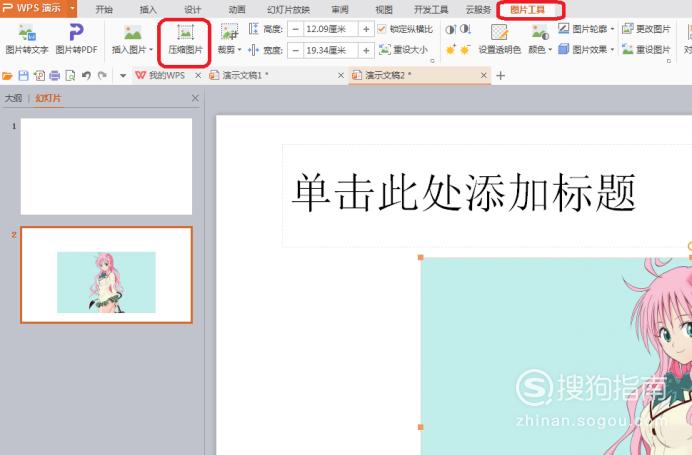Switch to the 动画 ribbon tab
The image size is (692, 455).
click(237, 9)
